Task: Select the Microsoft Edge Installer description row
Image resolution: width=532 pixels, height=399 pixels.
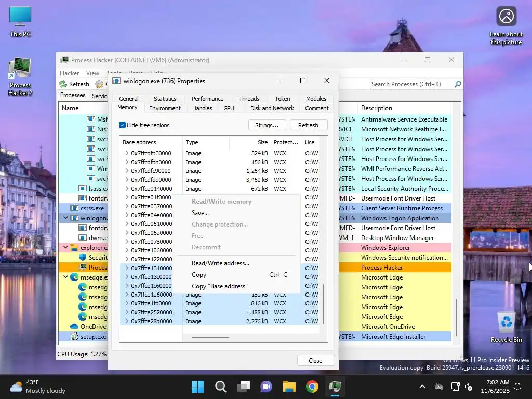Action: [x=393, y=337]
